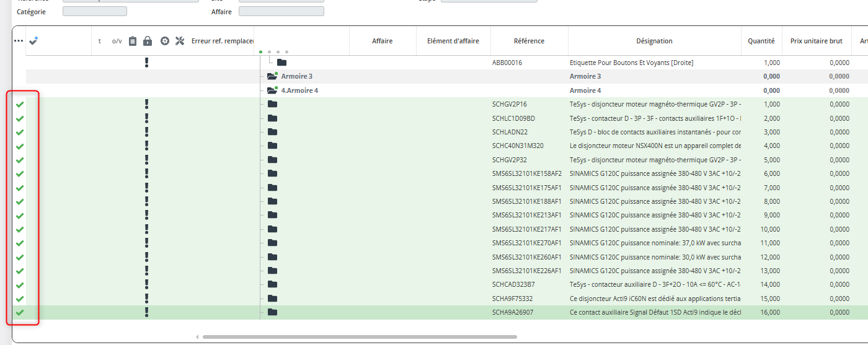Click exclamation mark icon in ABB00016 row
This screenshot has width=868, height=345.
(146, 63)
